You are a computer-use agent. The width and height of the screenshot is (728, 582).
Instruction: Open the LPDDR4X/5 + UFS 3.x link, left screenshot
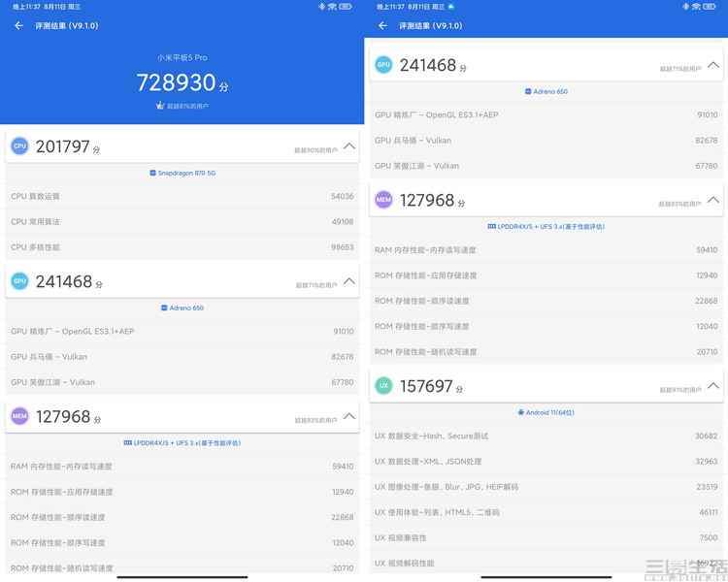point(182,442)
